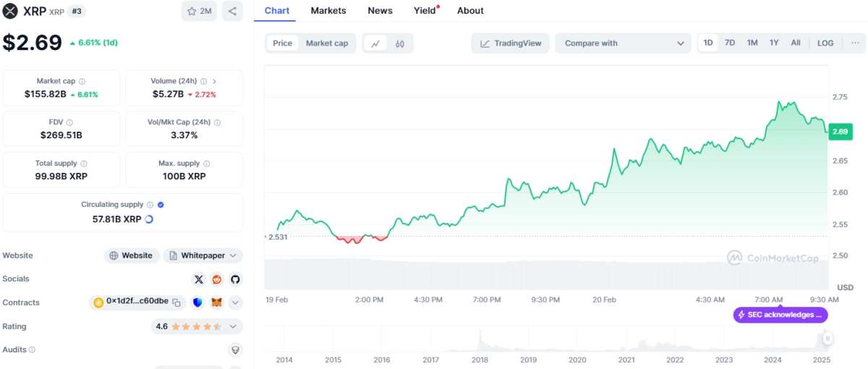Click Max. supply info icon
Screen dimensions: 868x369
[x=206, y=164]
